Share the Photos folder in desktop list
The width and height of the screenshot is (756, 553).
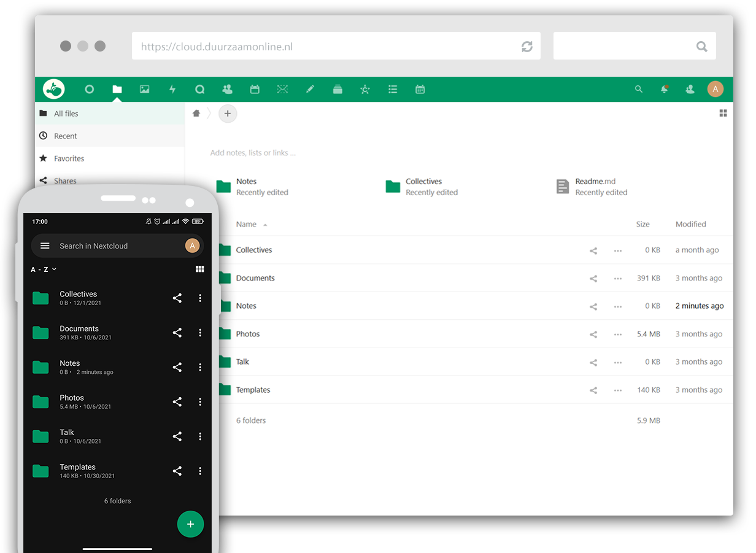pyautogui.click(x=593, y=335)
